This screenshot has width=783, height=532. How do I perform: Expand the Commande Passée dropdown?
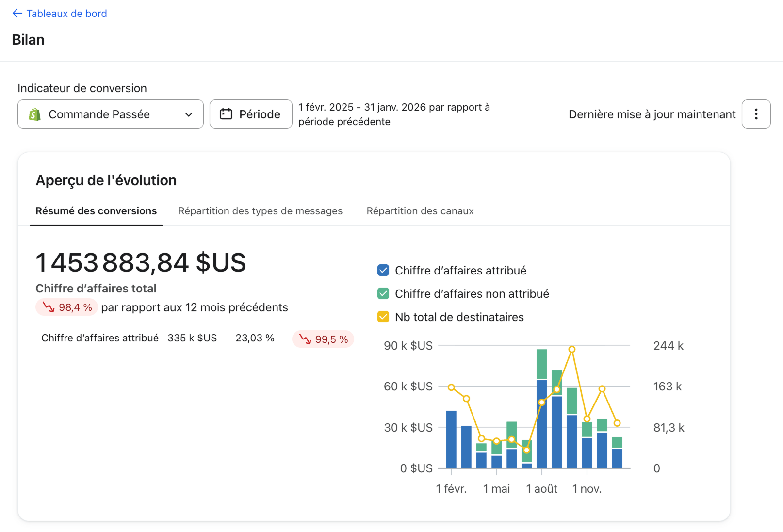click(x=111, y=114)
